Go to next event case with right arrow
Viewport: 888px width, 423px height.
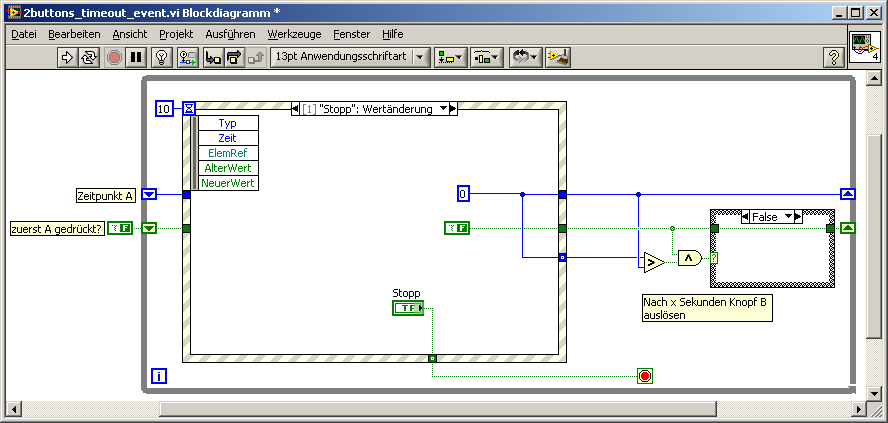click(x=453, y=109)
